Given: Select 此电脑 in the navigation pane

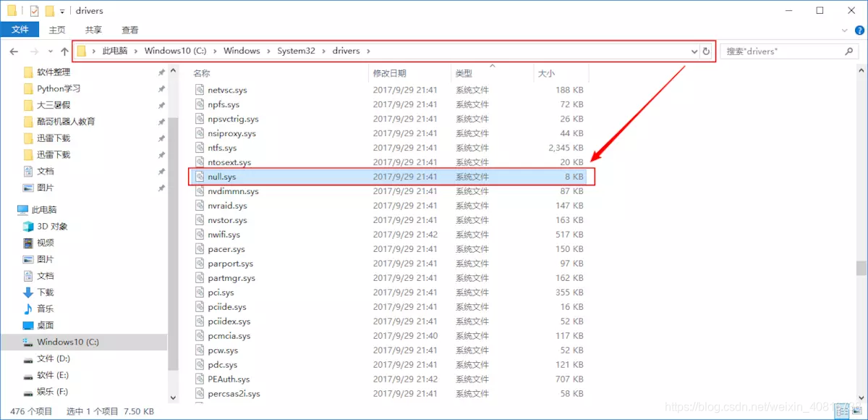Looking at the screenshot, I should (x=44, y=209).
